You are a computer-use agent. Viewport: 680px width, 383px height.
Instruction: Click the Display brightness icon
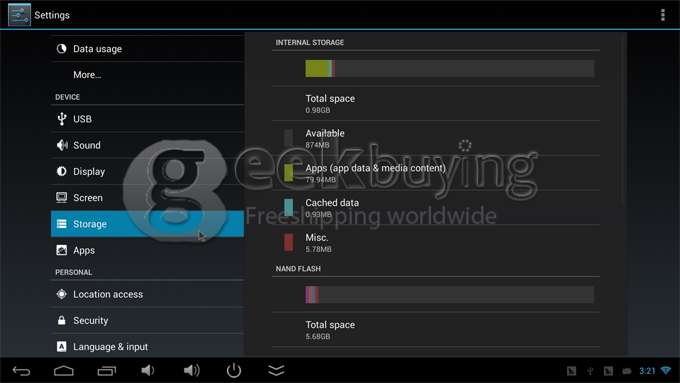62,171
